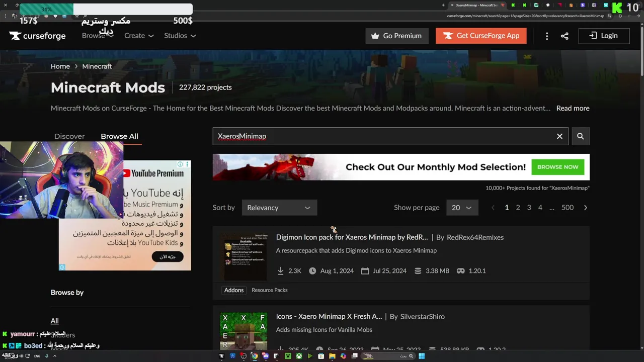The image size is (644, 362).
Task: Open the Xbox app from the taskbar
Action: tap(299, 356)
